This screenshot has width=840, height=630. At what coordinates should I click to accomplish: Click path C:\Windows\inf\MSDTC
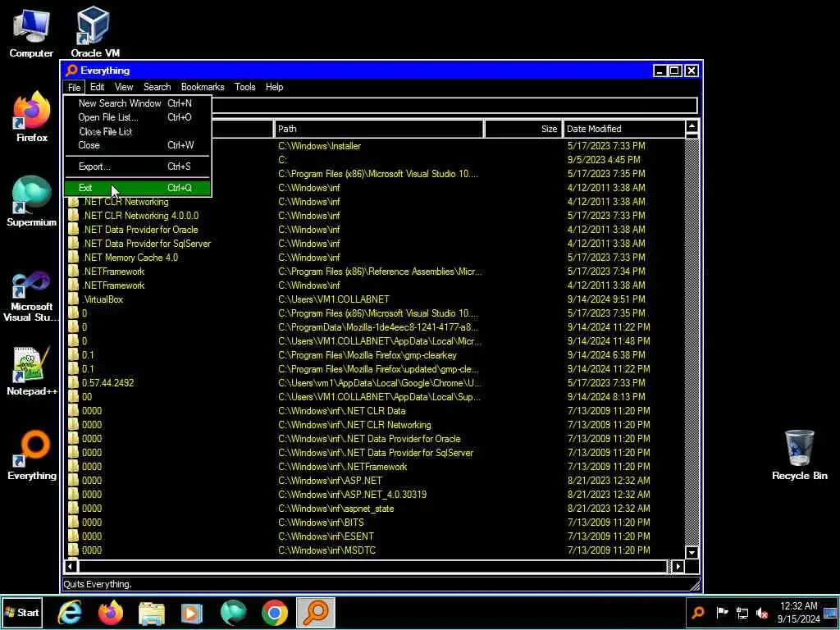(x=326, y=550)
